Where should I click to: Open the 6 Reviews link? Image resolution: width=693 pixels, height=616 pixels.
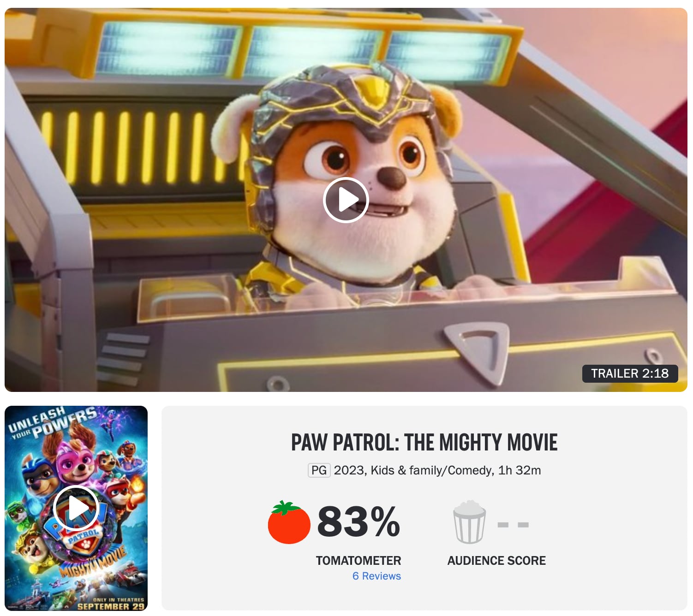(376, 576)
